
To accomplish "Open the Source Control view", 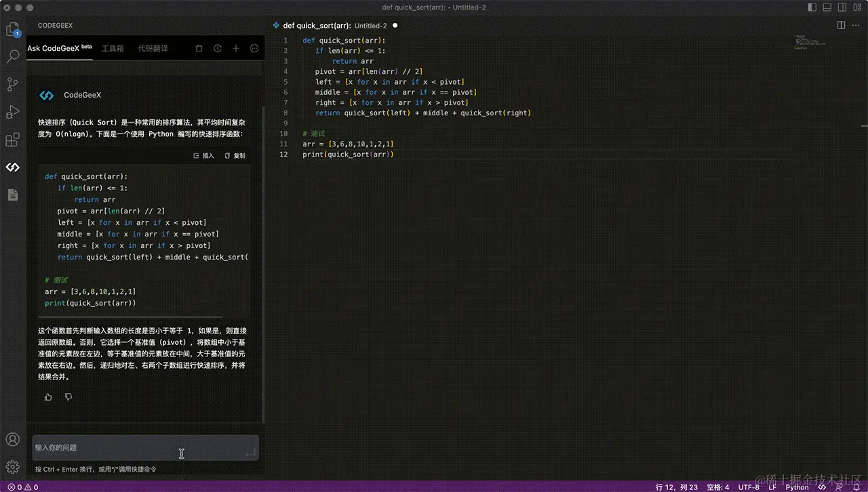I will [13, 84].
